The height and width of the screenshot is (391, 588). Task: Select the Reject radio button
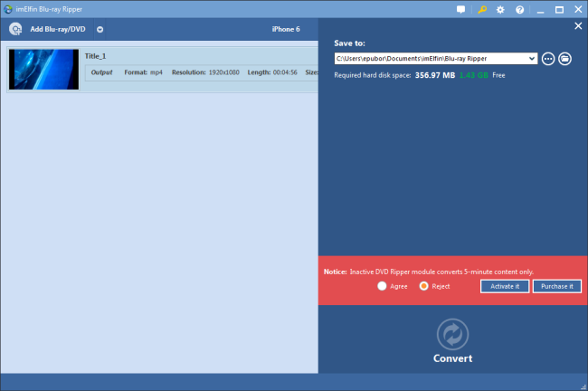[x=423, y=286]
